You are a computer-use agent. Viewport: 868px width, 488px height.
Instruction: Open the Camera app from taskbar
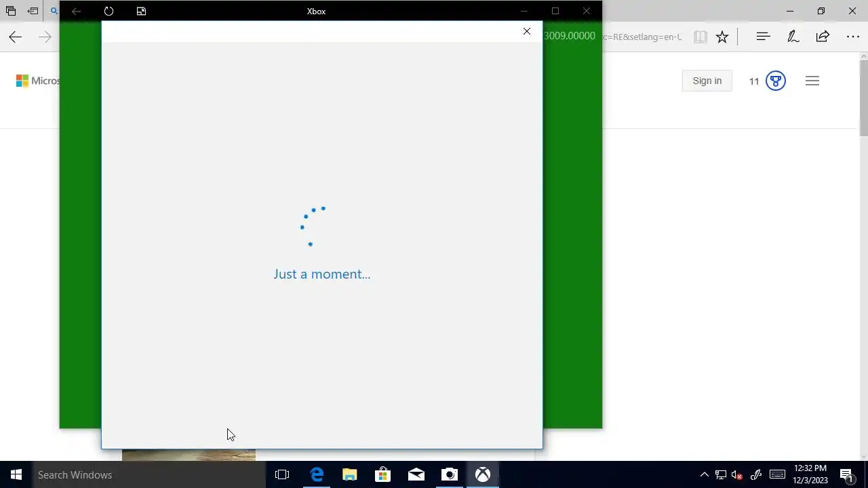click(450, 474)
